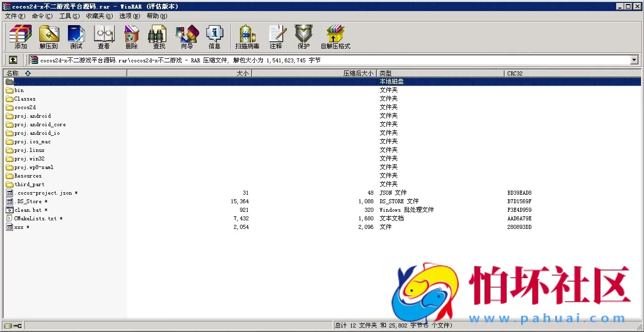Open the CMakeLists.txt file entry

pos(36,218)
